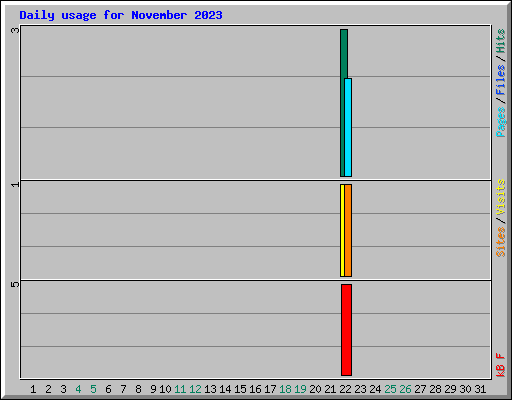Image resolution: width=512 pixels, height=400 pixels.
Task: Click green weekend day label 25
Action: 390,389
